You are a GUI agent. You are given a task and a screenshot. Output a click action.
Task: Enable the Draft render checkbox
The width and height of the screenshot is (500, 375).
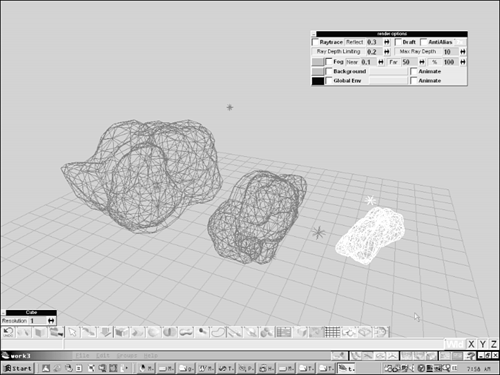click(x=398, y=42)
